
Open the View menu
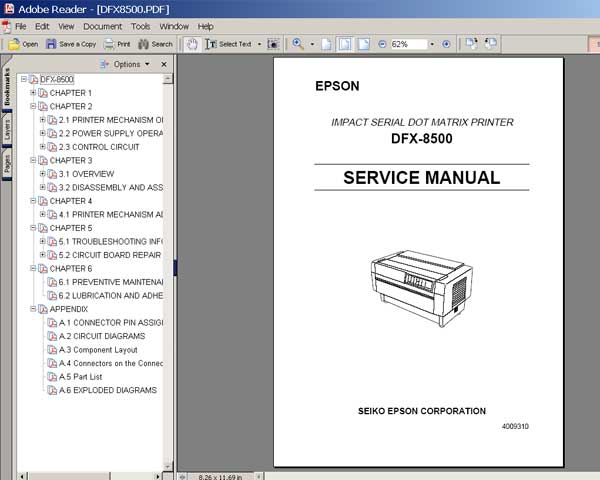pos(66,26)
